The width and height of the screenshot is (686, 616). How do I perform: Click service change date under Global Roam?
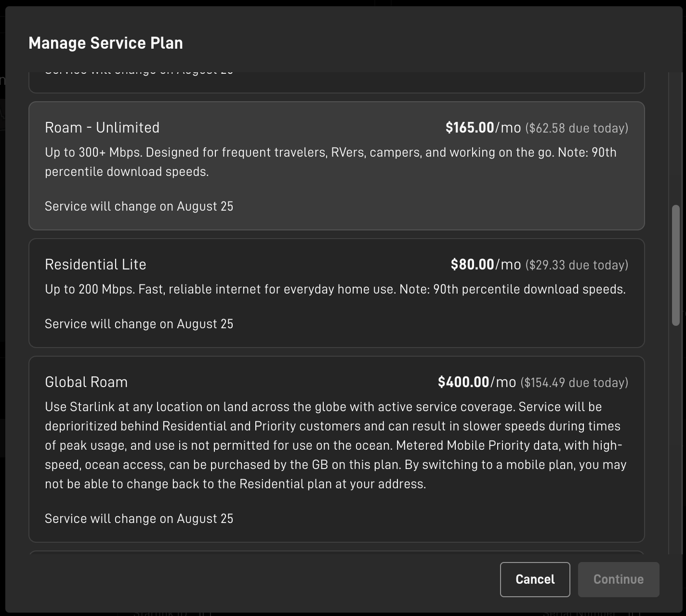[x=139, y=519]
